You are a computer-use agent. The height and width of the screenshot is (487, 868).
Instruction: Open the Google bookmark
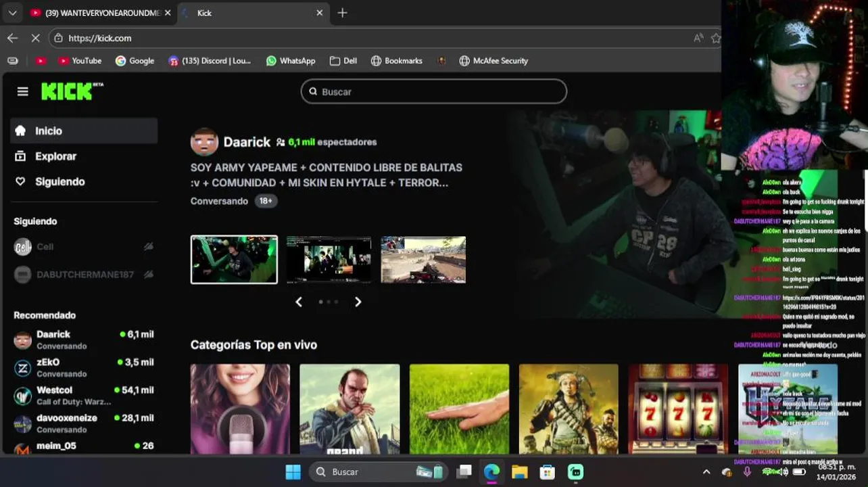click(135, 61)
